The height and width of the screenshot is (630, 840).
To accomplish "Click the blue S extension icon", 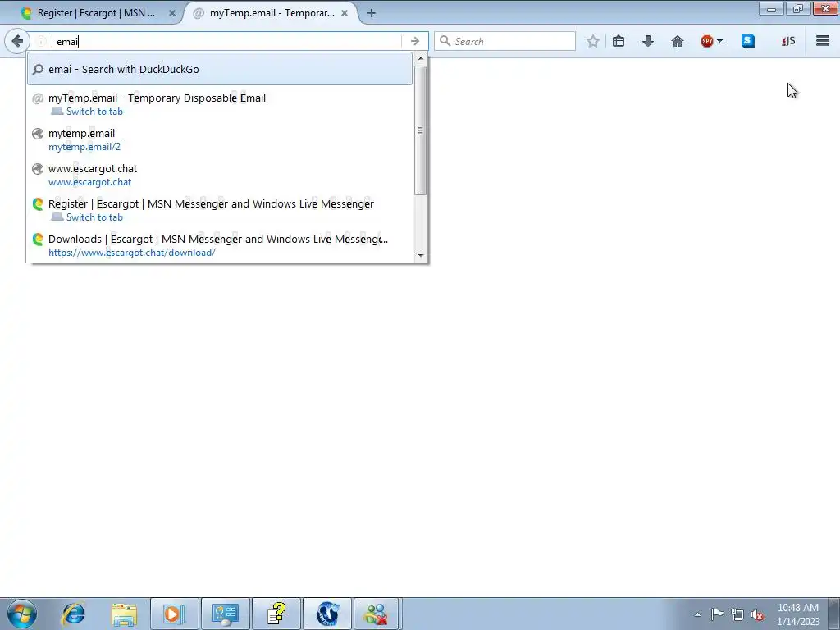I will tap(748, 41).
